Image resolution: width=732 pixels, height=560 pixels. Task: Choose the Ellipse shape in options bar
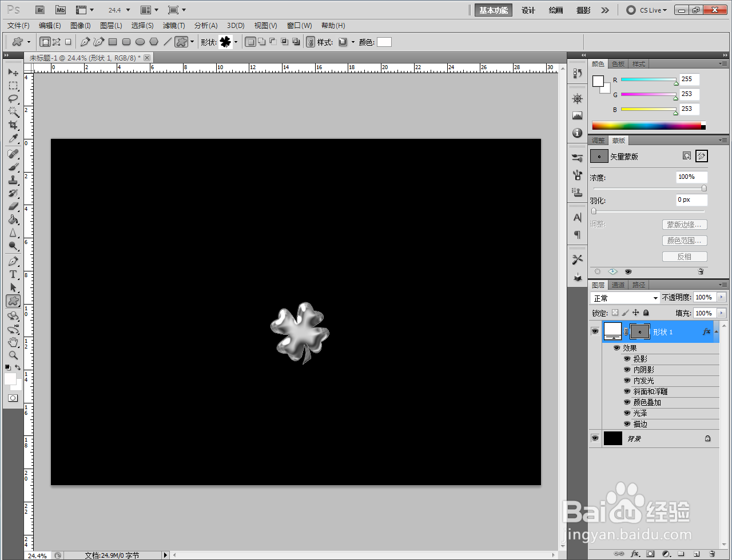coord(140,42)
